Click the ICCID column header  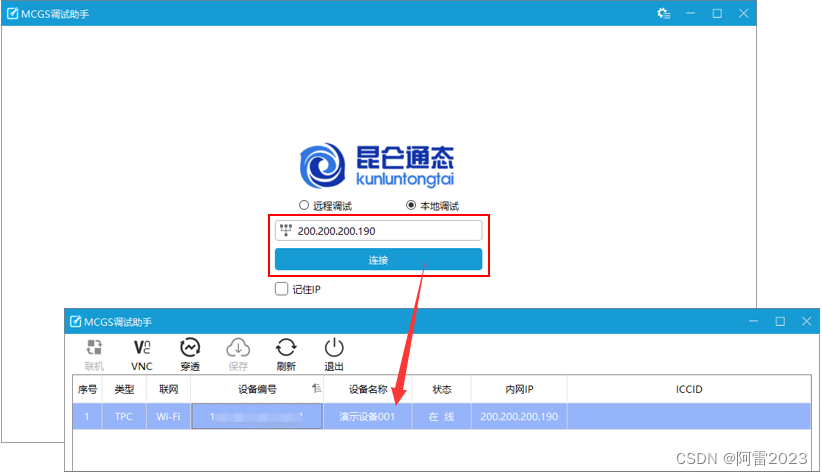(689, 389)
